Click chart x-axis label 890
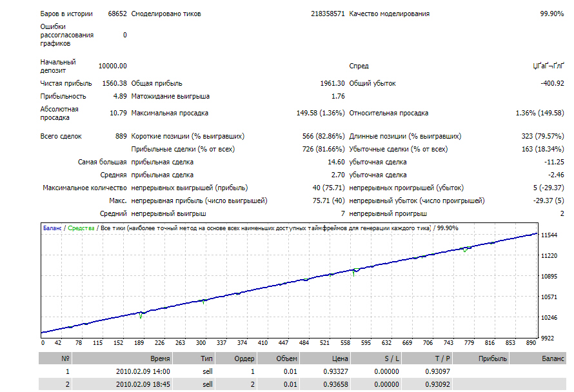The image size is (574, 392). coord(531,343)
